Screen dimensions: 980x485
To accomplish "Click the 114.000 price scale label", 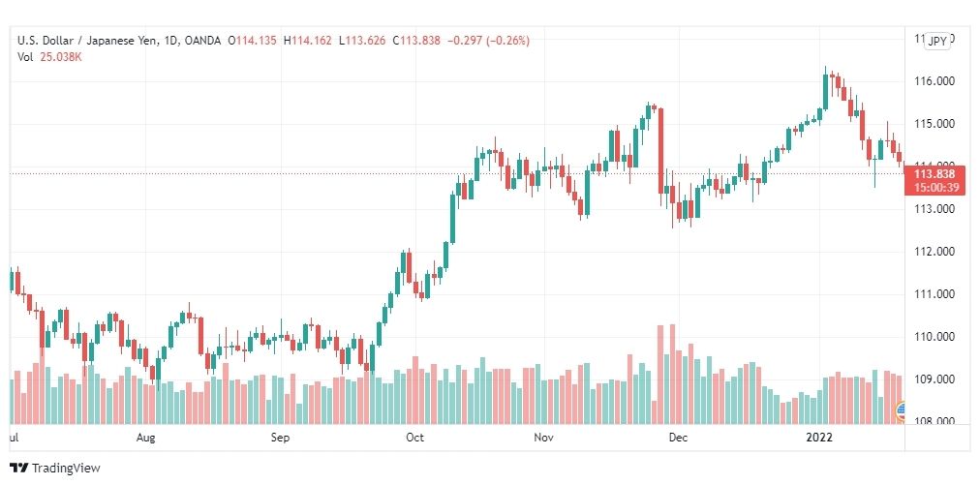I will tap(934, 164).
